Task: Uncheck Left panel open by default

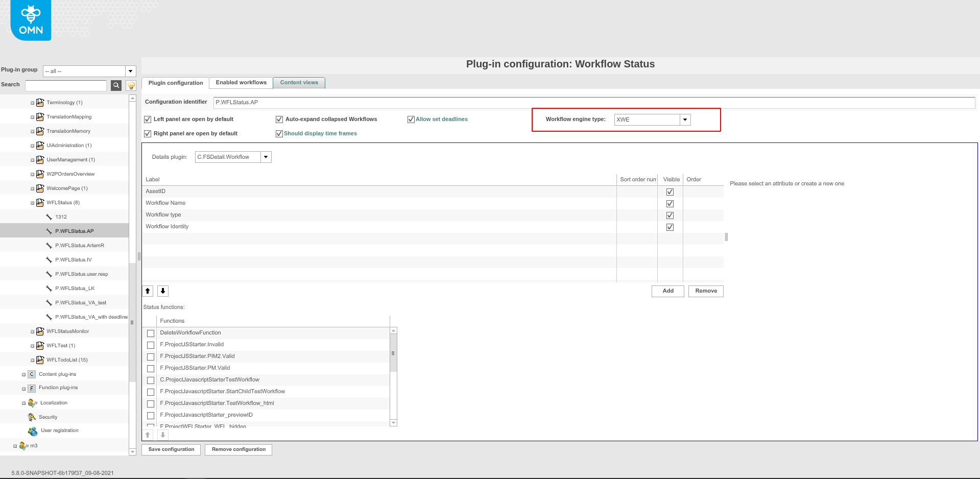Action: coord(148,119)
